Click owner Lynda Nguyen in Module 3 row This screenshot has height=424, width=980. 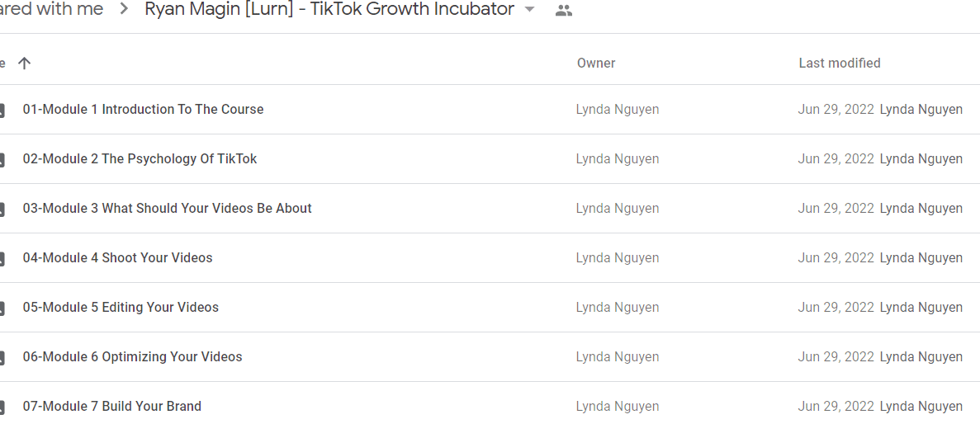[x=617, y=209]
